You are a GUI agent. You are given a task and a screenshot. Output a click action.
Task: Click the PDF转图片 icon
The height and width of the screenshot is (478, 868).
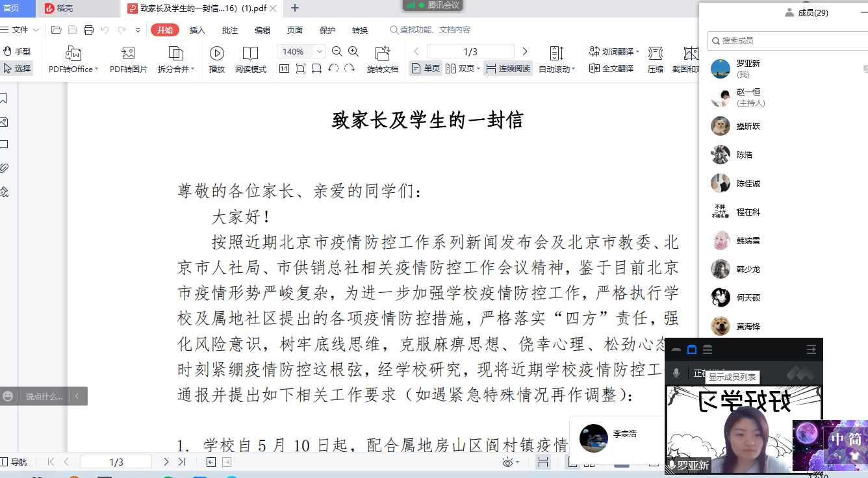(x=128, y=53)
